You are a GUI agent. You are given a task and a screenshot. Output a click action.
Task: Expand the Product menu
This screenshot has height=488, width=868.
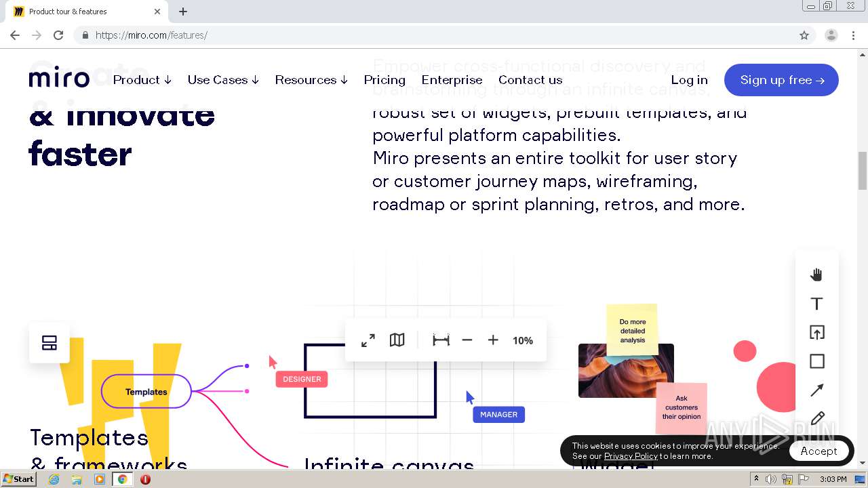[x=142, y=80]
